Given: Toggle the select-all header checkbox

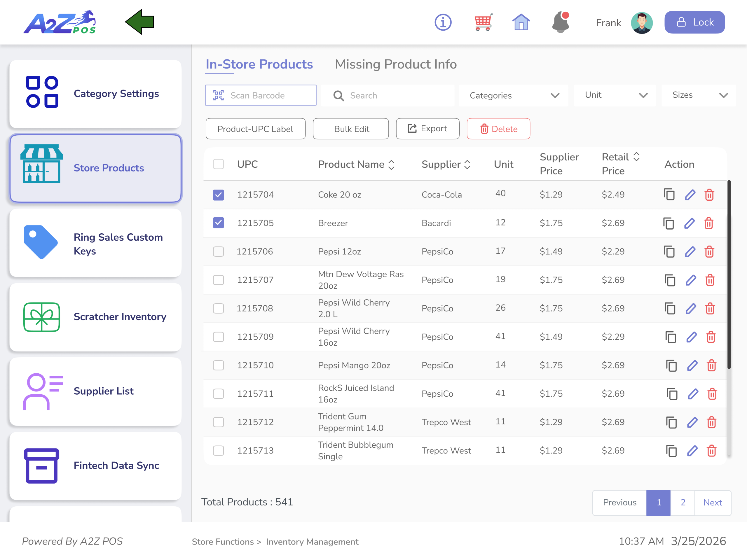Looking at the screenshot, I should pyautogui.click(x=219, y=164).
